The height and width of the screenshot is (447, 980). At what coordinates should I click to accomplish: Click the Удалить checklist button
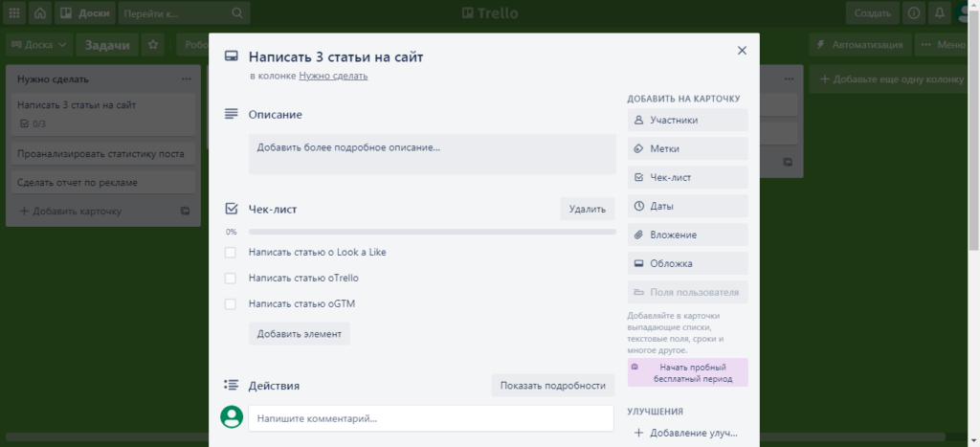pos(587,209)
